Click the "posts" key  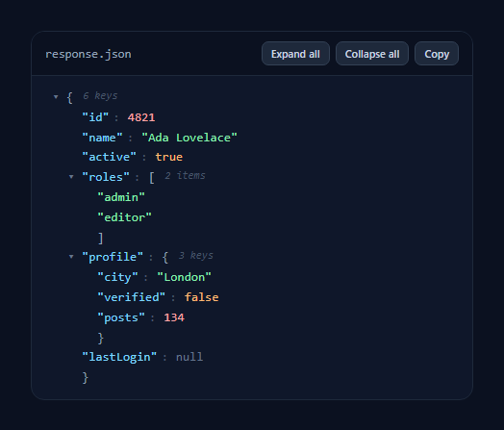coord(121,317)
